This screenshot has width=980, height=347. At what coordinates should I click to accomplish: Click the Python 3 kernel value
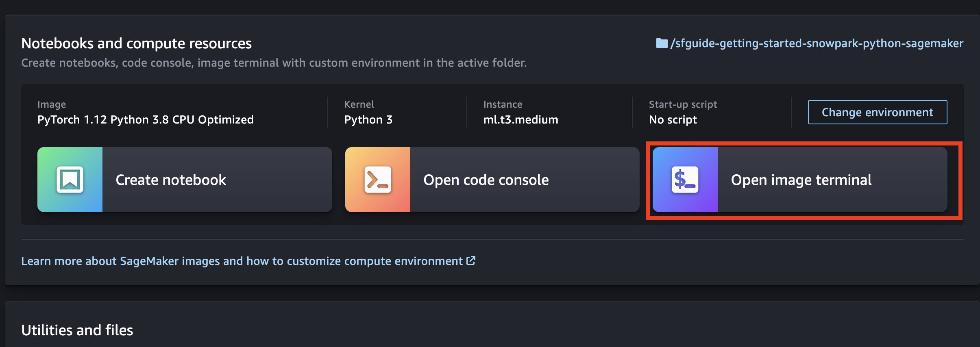tap(368, 119)
